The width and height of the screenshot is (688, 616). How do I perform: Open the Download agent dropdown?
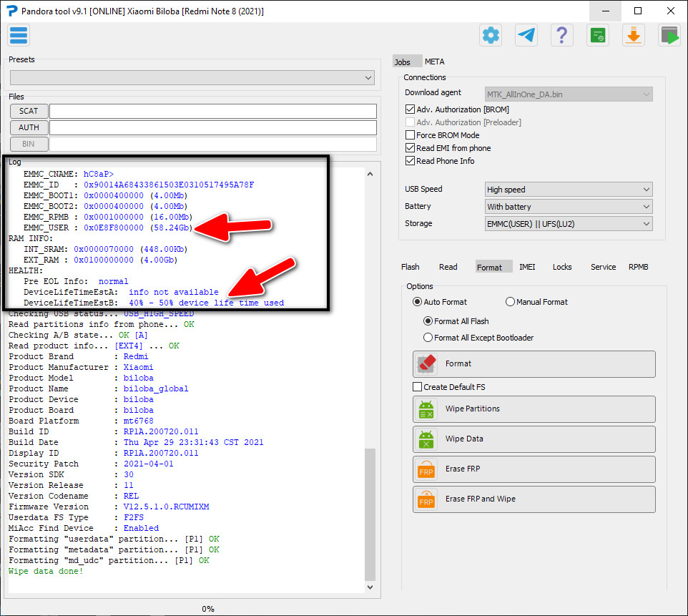(569, 94)
